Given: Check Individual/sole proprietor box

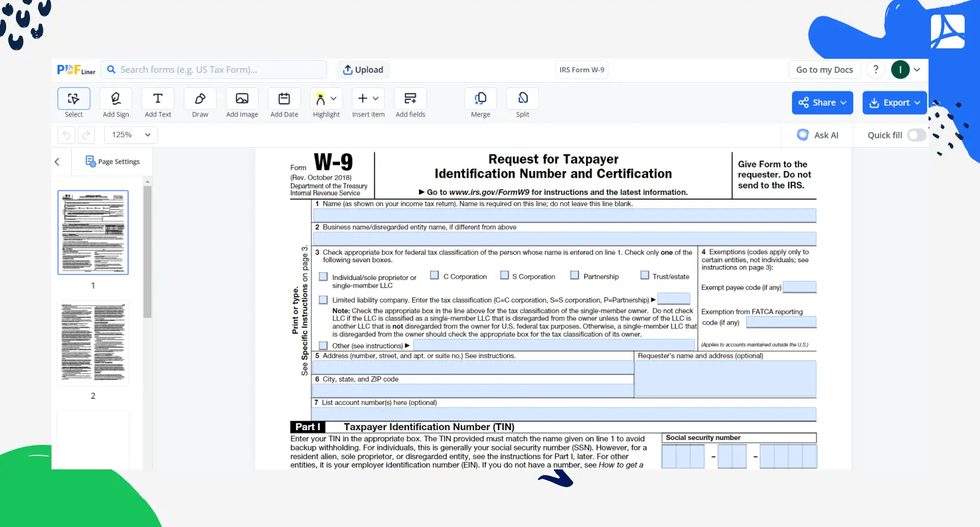Looking at the screenshot, I should [323, 277].
